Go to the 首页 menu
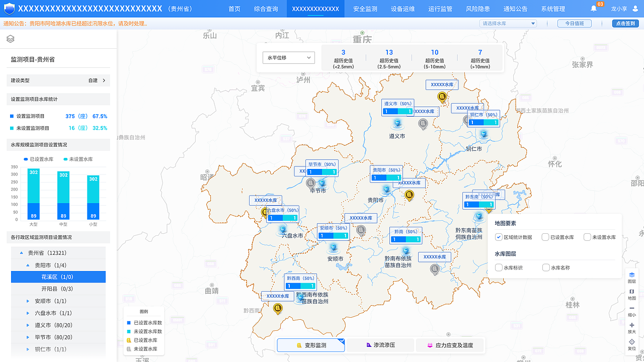The height and width of the screenshot is (362, 644). click(234, 9)
